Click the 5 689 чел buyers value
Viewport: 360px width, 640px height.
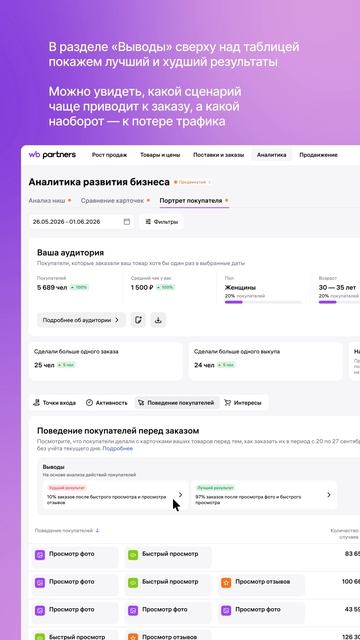(52, 287)
